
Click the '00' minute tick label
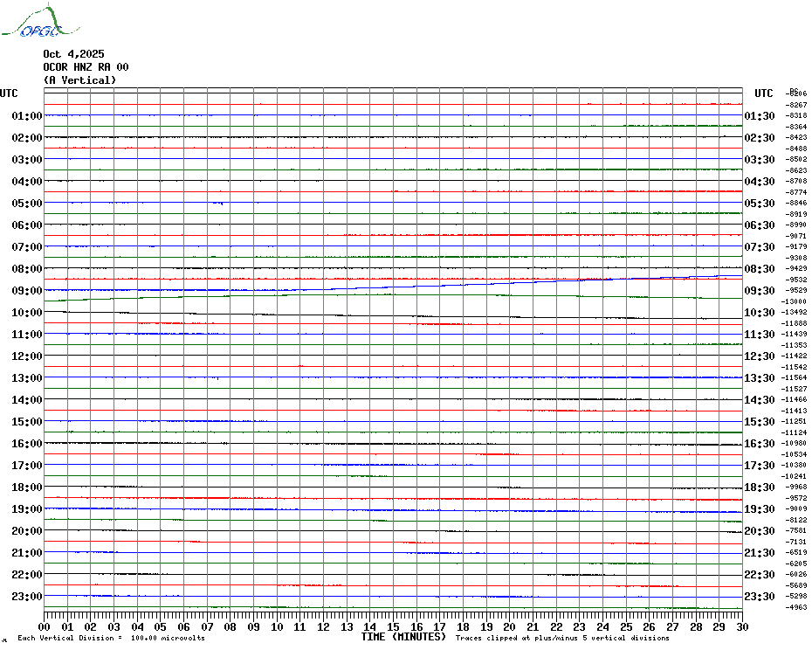45,626
